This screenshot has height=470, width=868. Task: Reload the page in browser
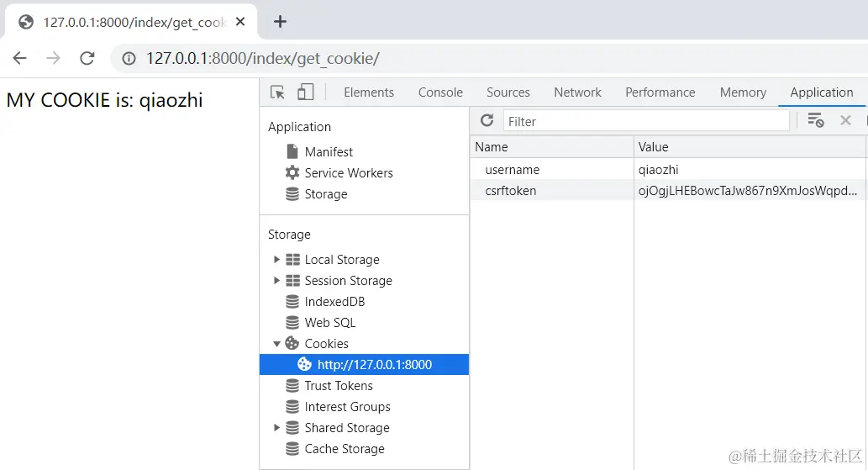click(87, 58)
